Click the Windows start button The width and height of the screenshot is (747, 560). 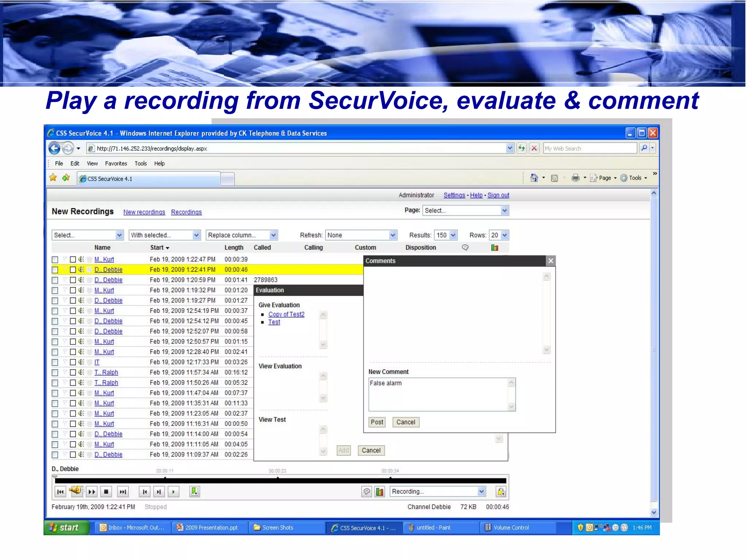pos(67,528)
